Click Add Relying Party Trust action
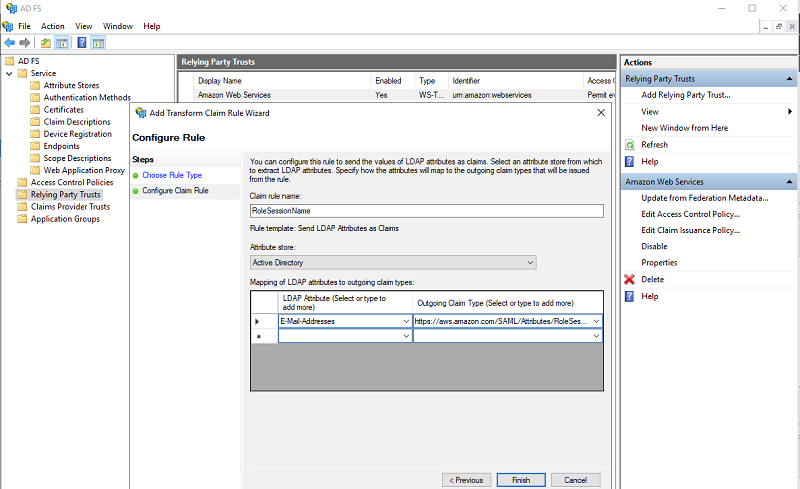 click(x=686, y=95)
